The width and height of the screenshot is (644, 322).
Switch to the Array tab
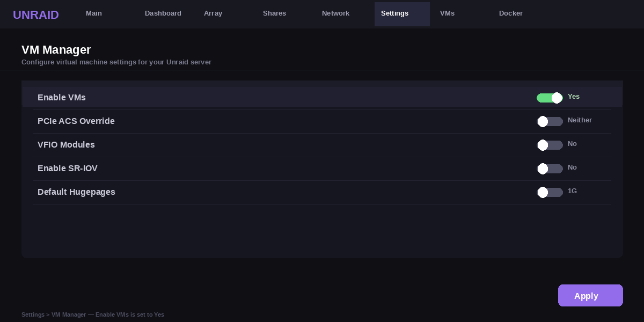(x=213, y=13)
